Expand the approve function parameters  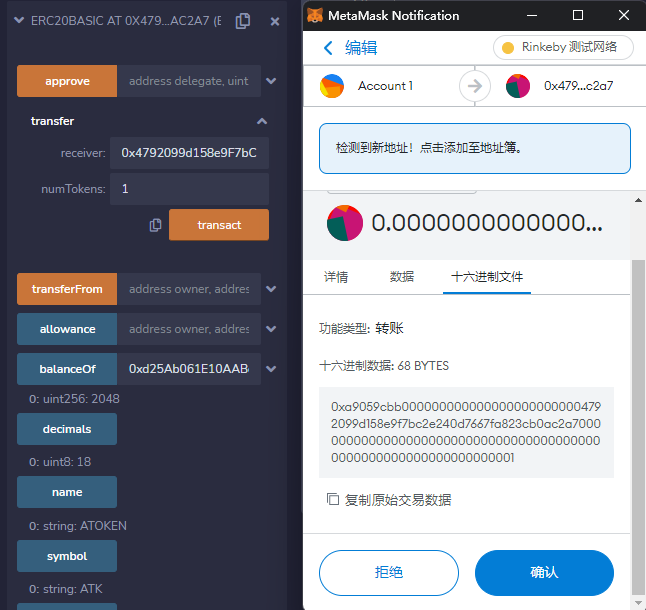pos(271,81)
